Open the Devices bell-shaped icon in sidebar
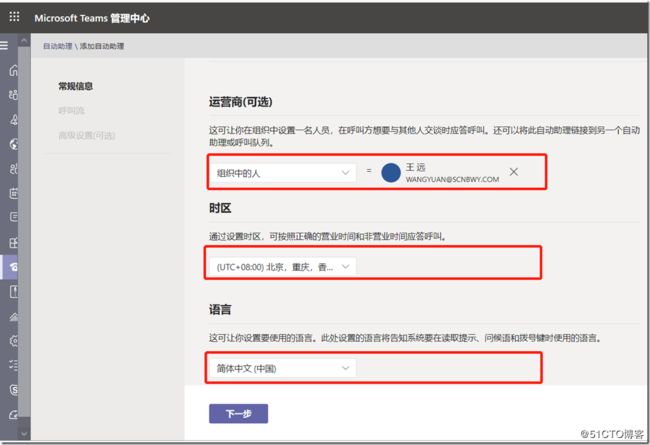Screen dimensions: 650x445 click(x=14, y=119)
